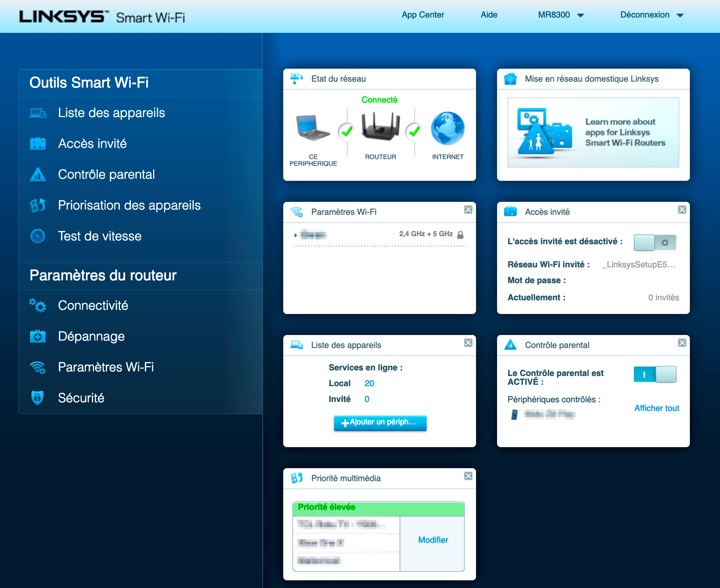Open the Dépannage first-aid kit icon

click(x=38, y=336)
